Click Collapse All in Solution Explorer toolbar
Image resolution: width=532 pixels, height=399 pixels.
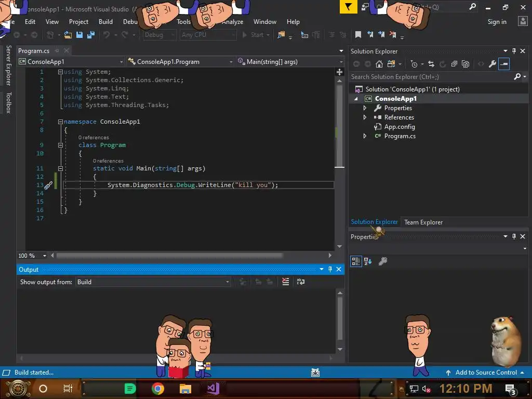pos(454,64)
